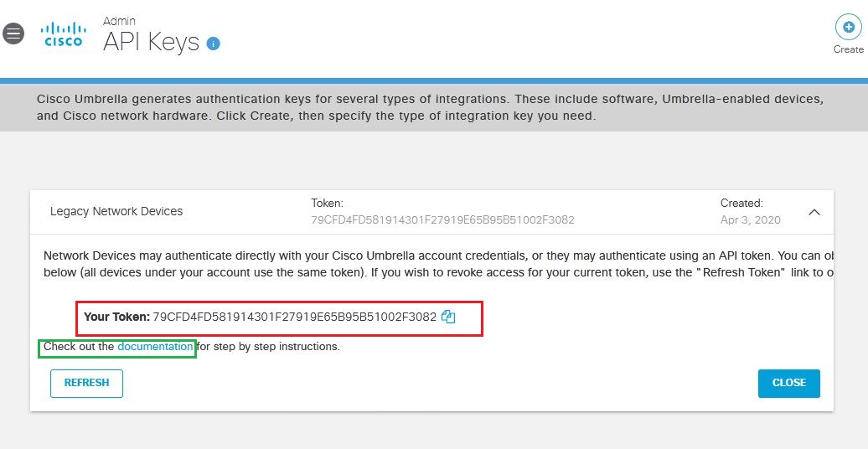Open the documentation link
This screenshot has height=449, width=868.
[x=155, y=347]
